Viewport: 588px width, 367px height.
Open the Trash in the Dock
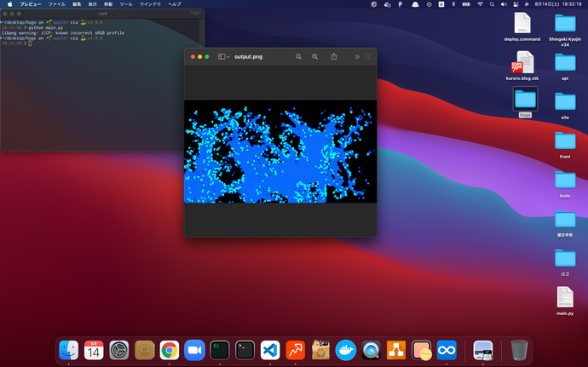(519, 350)
